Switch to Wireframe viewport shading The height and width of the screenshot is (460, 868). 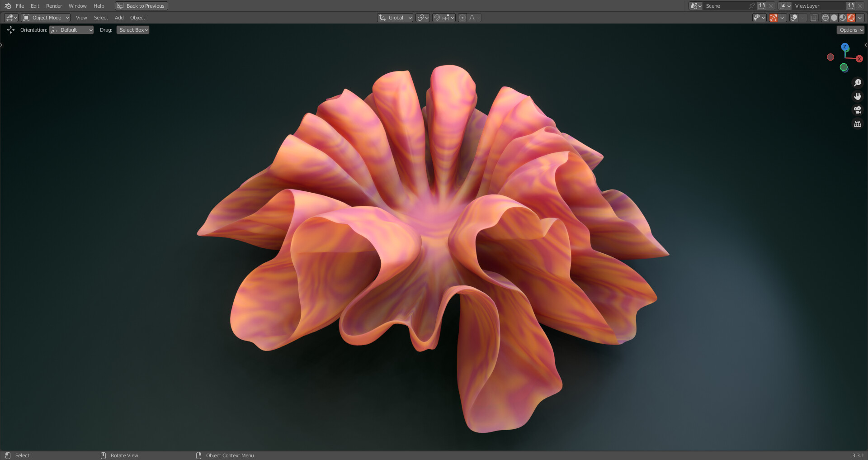tap(826, 18)
